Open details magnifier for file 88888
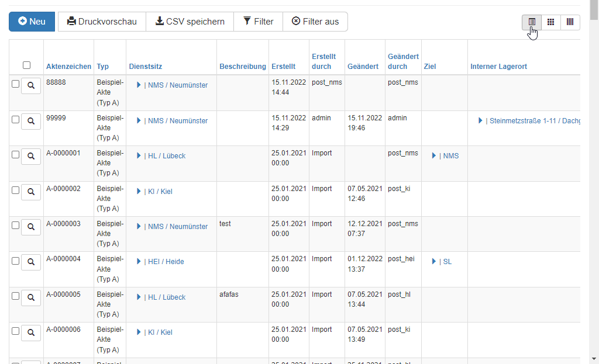599x364 pixels. [31, 86]
